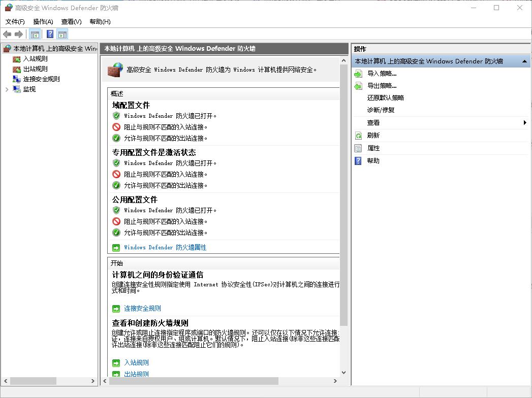Image resolution: width=532 pixels, height=398 pixels.
Task: Click the 刷新 refresh action icon
Action: (x=358, y=135)
